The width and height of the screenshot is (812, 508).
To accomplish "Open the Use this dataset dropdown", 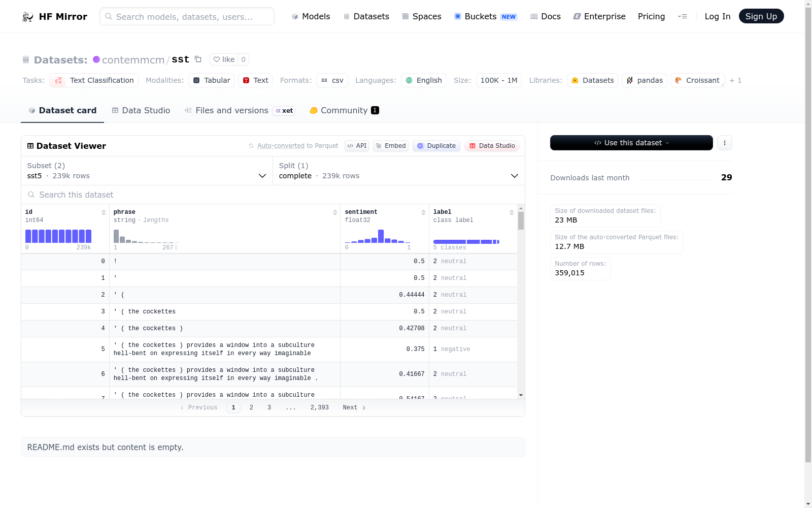I will coord(631,143).
